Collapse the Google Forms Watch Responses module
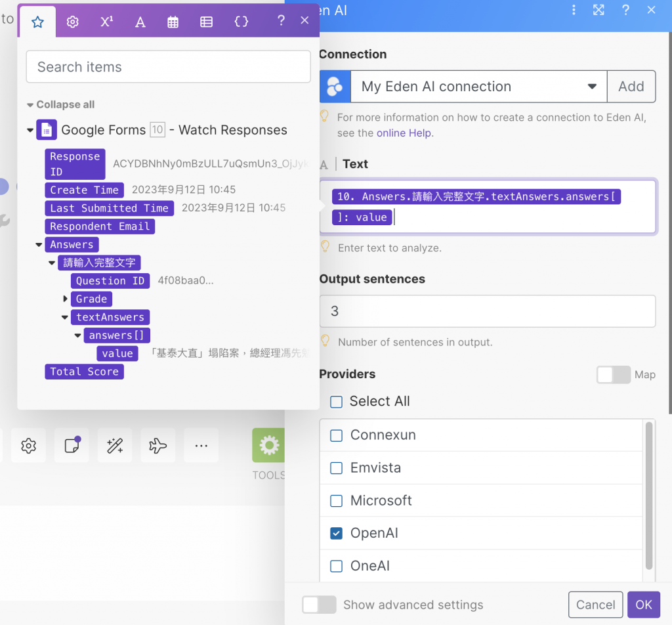 (x=30, y=130)
